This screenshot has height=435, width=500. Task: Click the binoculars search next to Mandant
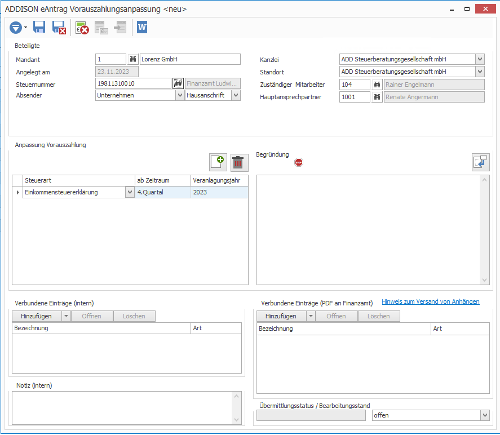pyautogui.click(x=133, y=59)
